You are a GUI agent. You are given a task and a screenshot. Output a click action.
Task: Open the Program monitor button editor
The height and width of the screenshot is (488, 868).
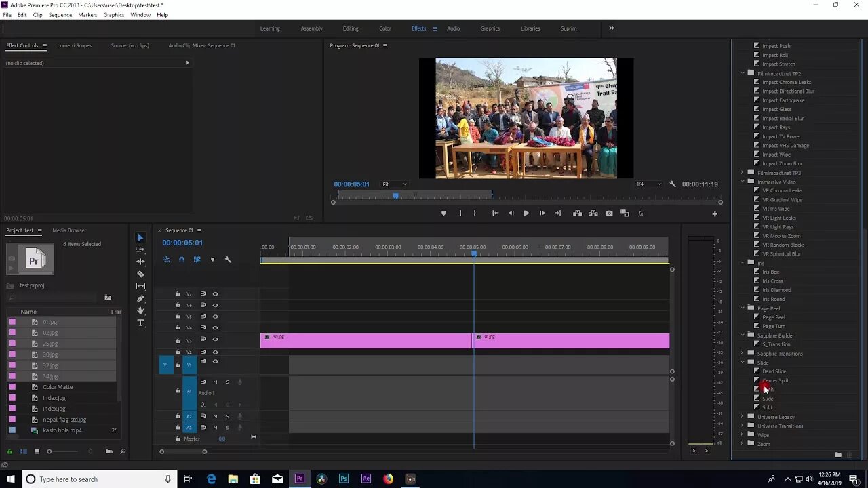coord(714,213)
